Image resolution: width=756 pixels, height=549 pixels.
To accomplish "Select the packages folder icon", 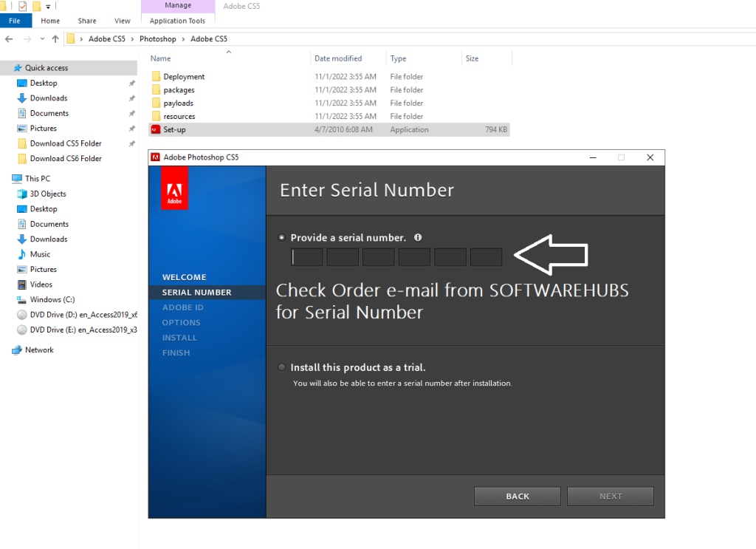I will 156,89.
